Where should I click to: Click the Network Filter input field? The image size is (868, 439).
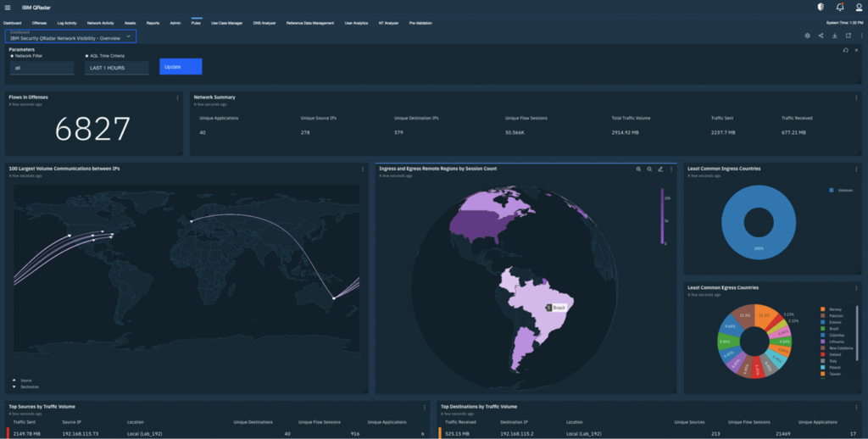click(x=42, y=68)
